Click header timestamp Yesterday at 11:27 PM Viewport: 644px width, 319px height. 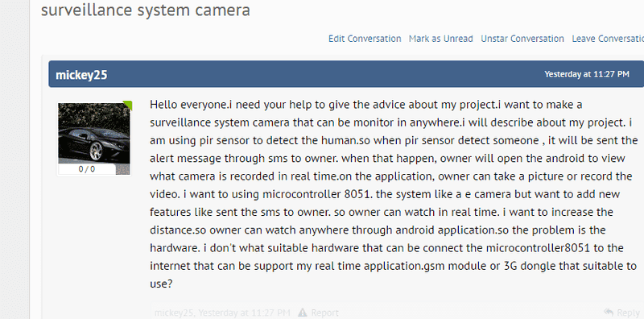(x=587, y=74)
